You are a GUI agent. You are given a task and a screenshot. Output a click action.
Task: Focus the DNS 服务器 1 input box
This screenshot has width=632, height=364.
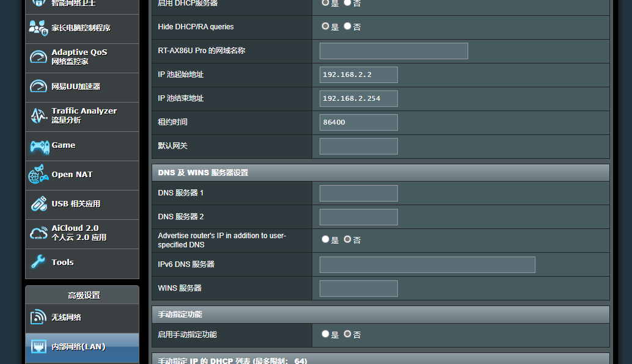point(358,193)
